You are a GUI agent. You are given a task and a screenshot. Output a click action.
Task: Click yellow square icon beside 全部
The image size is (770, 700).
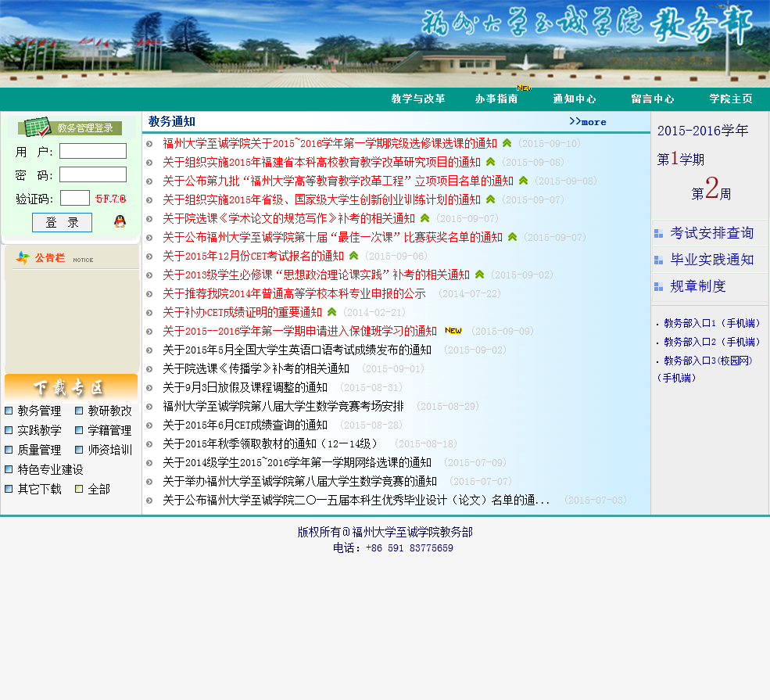point(79,489)
